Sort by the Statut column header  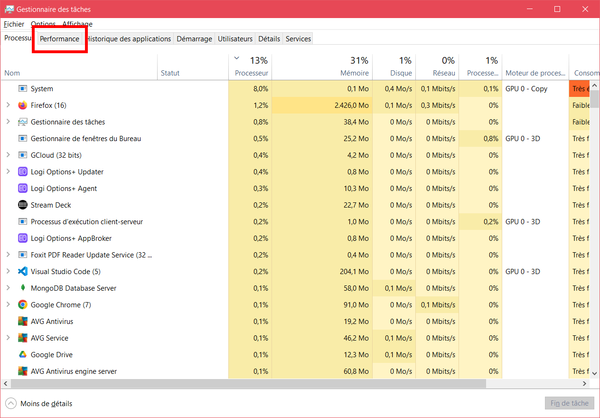193,67
